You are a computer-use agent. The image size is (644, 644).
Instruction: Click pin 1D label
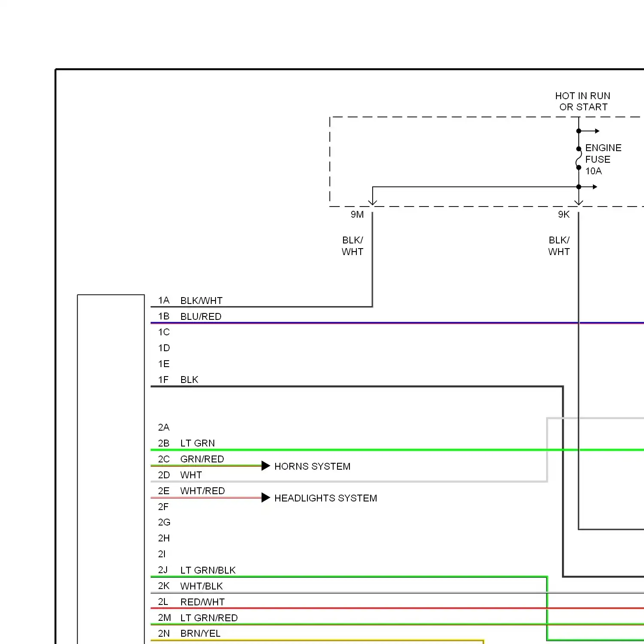point(164,348)
